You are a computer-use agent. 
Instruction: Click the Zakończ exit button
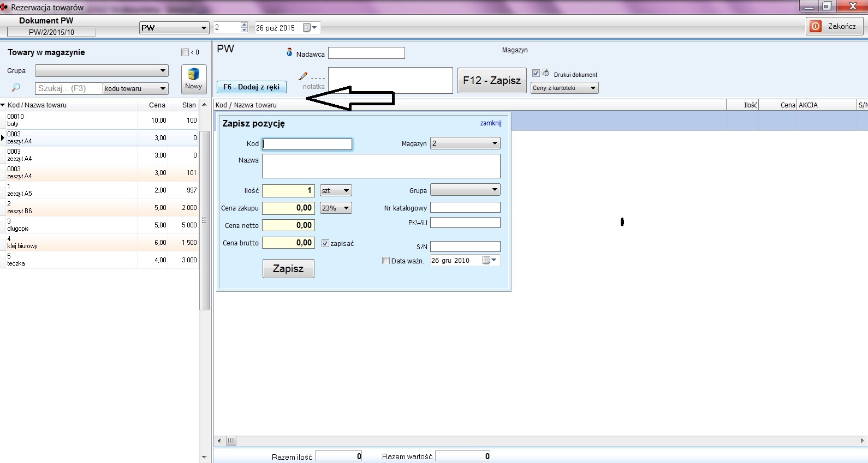834,26
